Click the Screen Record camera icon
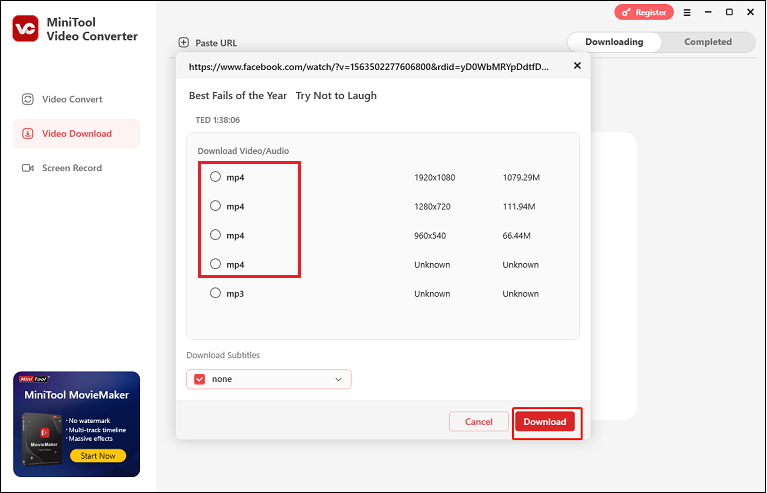 28,168
